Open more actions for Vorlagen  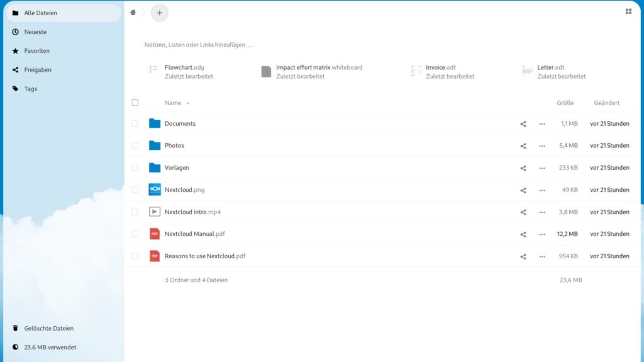point(542,168)
